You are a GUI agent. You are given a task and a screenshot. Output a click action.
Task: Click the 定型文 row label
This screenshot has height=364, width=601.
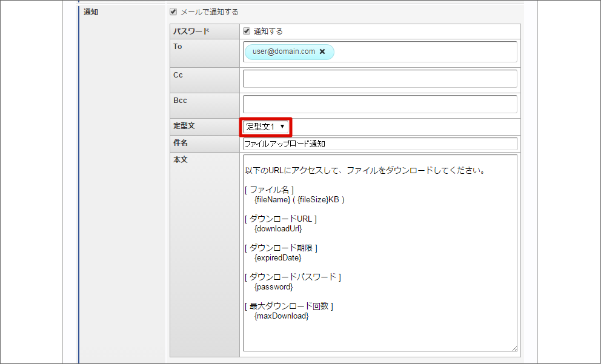tap(184, 126)
